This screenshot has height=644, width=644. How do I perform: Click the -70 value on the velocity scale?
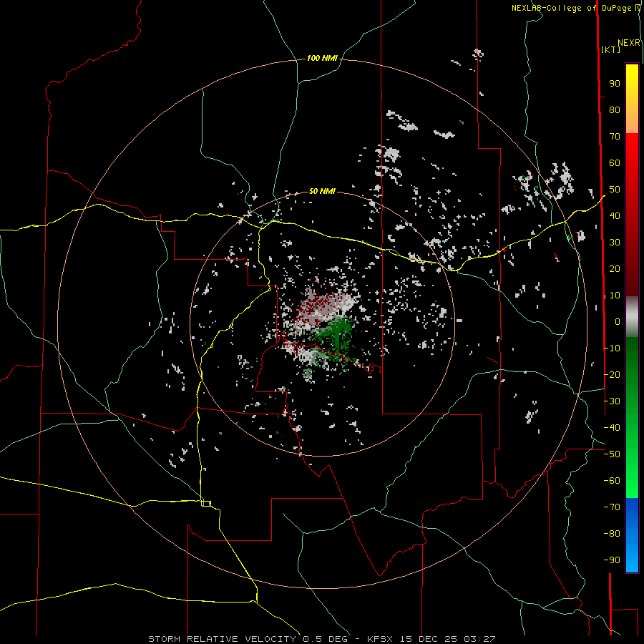(x=612, y=507)
